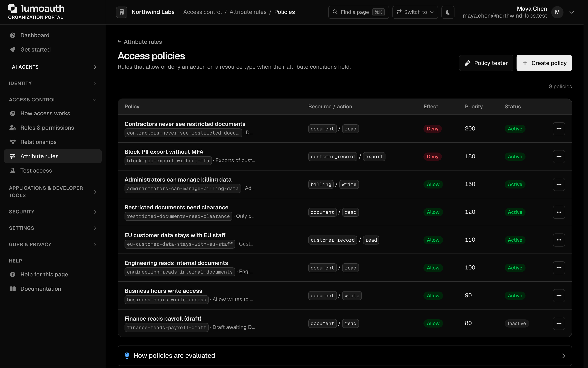
Task: Open Test access in the sidebar
Action: click(x=53, y=171)
